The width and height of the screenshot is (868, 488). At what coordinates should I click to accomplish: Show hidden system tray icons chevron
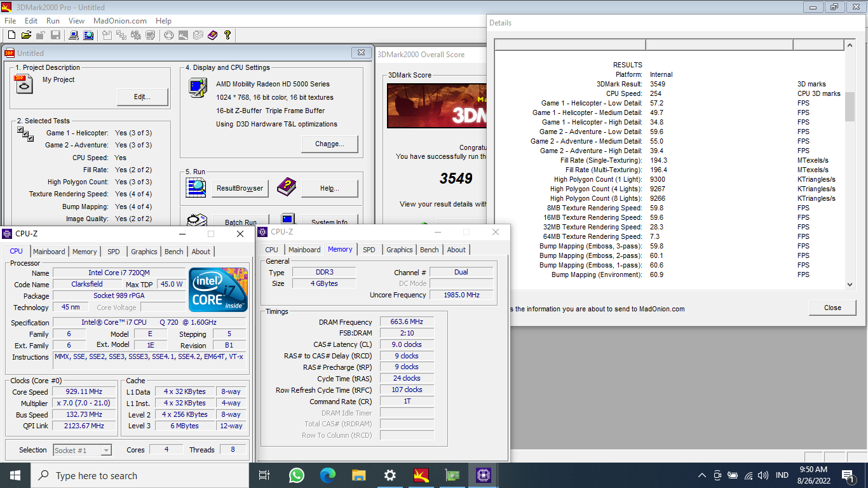pos(702,475)
